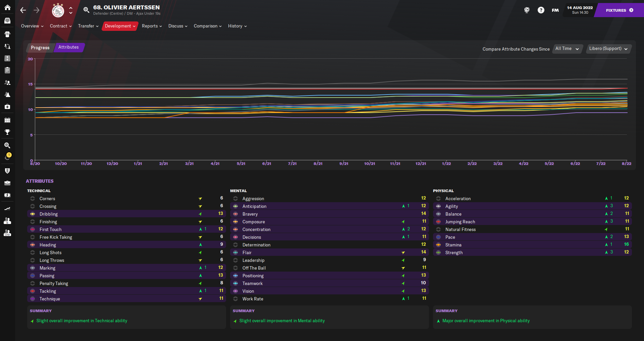
Task: Open the Club Vision briefcase icon
Action: (7, 183)
